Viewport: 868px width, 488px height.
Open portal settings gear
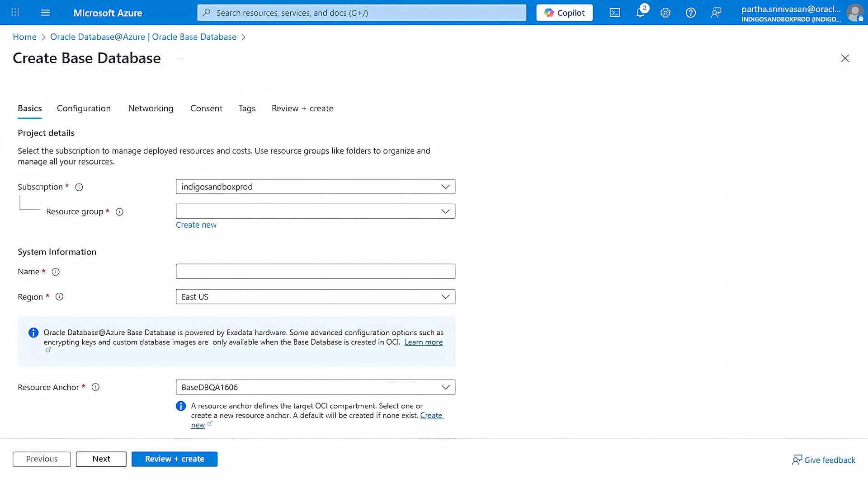tap(665, 12)
